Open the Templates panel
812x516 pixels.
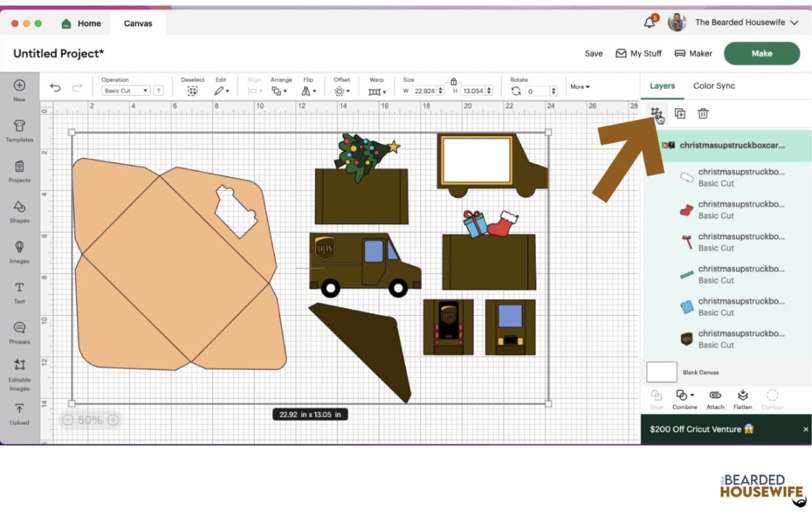point(20,130)
